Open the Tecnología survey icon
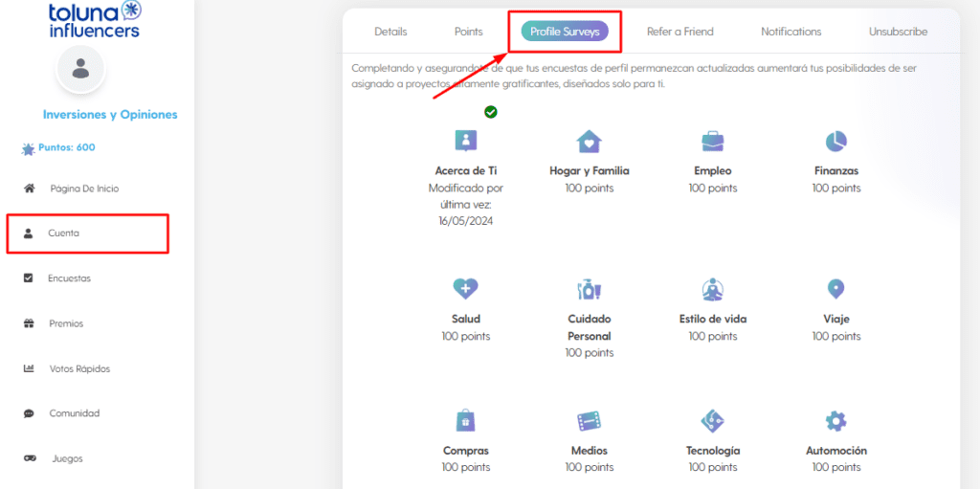 tap(712, 421)
